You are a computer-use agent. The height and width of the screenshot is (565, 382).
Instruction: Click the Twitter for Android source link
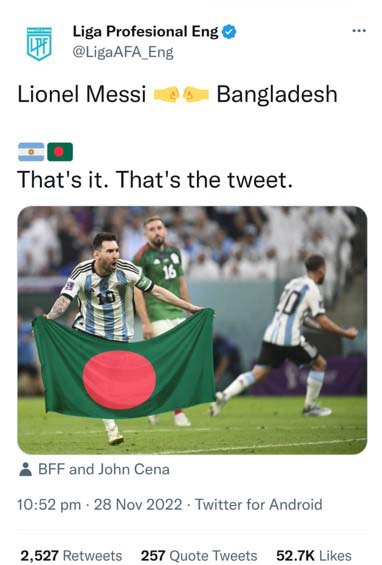pos(259,504)
